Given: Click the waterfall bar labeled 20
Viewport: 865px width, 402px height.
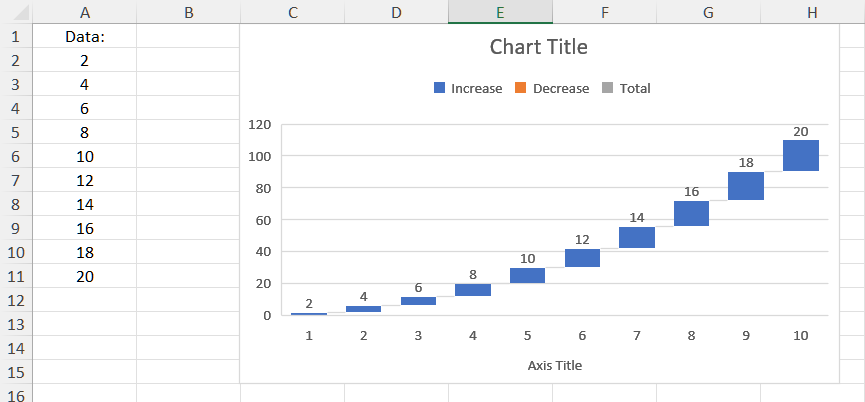Looking at the screenshot, I should 801,155.
